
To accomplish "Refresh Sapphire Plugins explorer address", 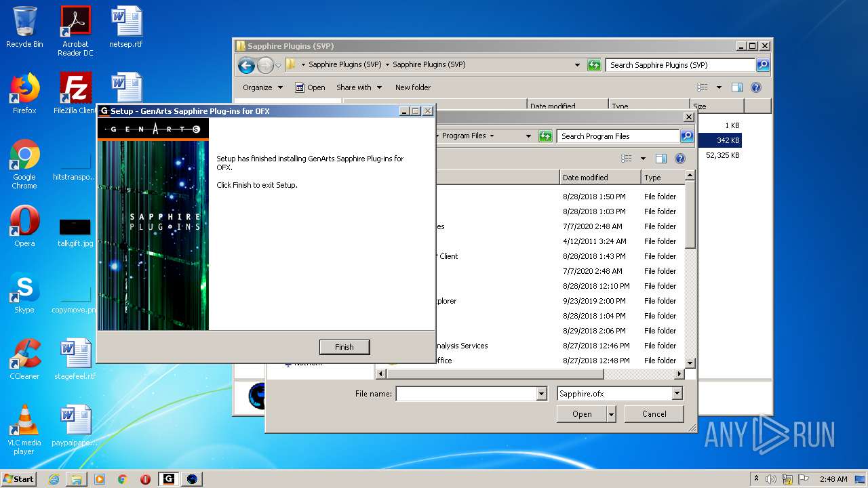I will 594,65.
